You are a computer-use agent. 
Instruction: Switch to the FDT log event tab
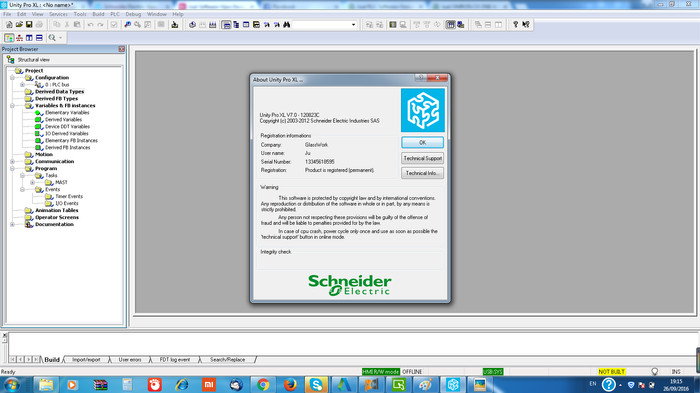(175, 360)
